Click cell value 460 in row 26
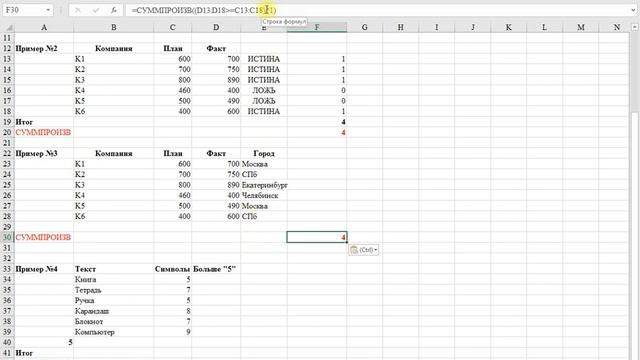Viewport: 640px width, 360px height. [x=173, y=196]
